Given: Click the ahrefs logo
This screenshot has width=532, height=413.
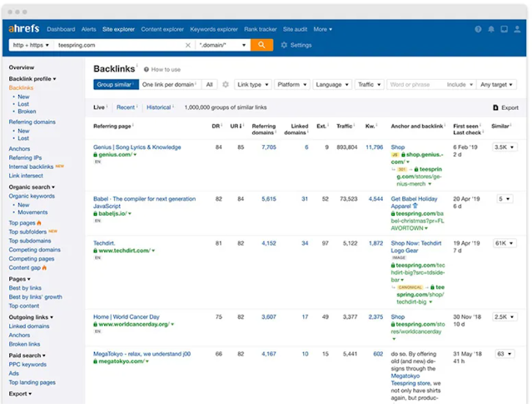Looking at the screenshot, I should pyautogui.click(x=24, y=28).
